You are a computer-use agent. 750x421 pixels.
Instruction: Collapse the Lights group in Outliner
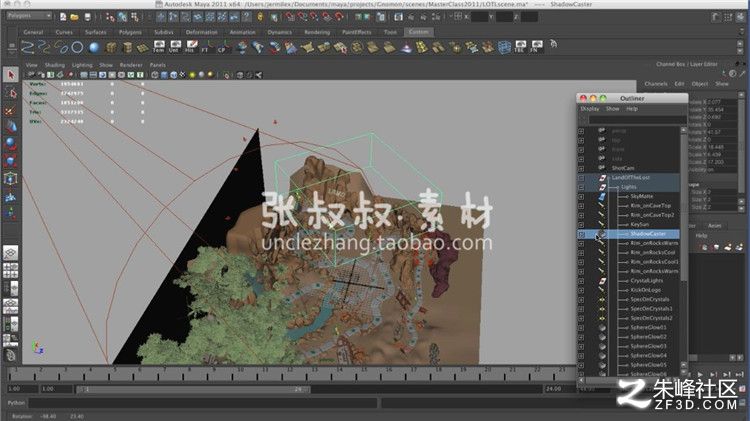click(x=581, y=187)
